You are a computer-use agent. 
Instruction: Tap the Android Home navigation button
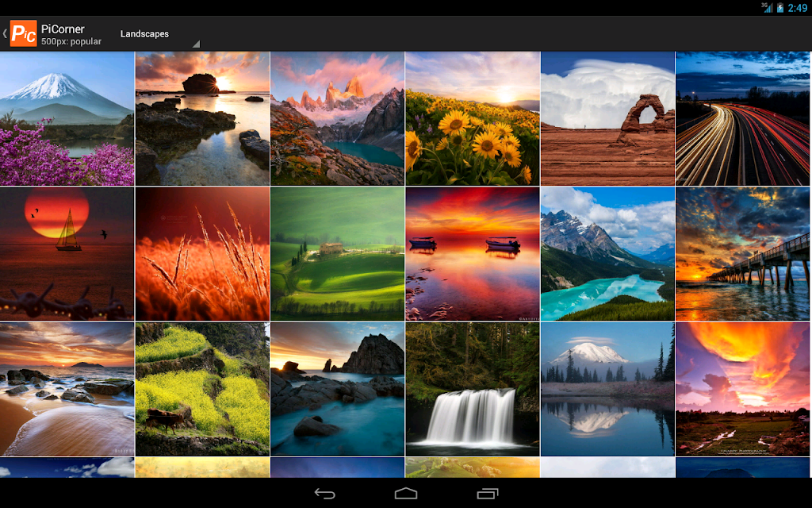click(x=406, y=494)
